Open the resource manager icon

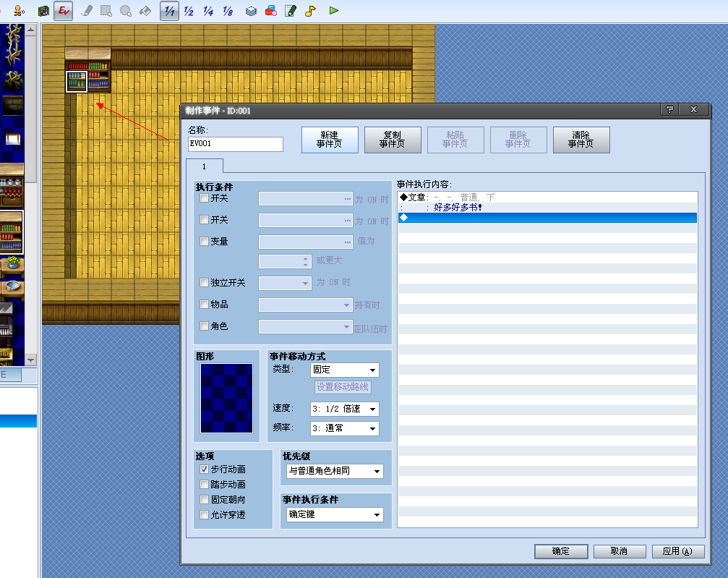(271, 10)
